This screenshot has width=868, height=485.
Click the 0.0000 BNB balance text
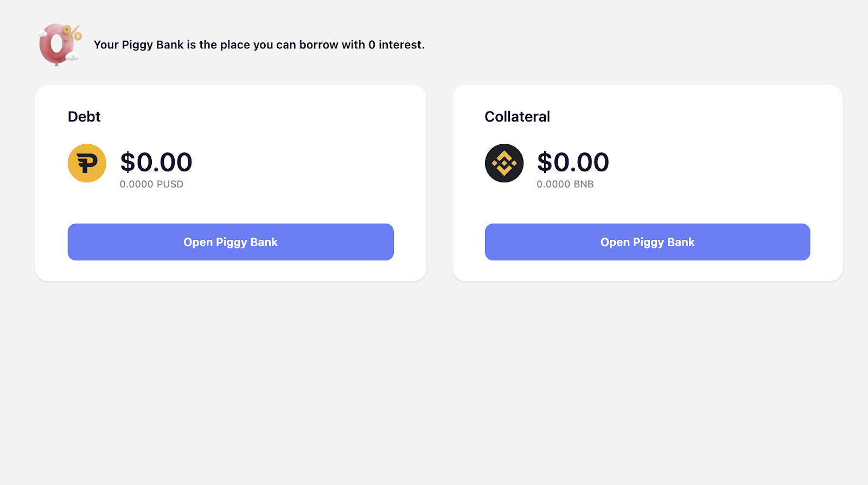pyautogui.click(x=565, y=184)
